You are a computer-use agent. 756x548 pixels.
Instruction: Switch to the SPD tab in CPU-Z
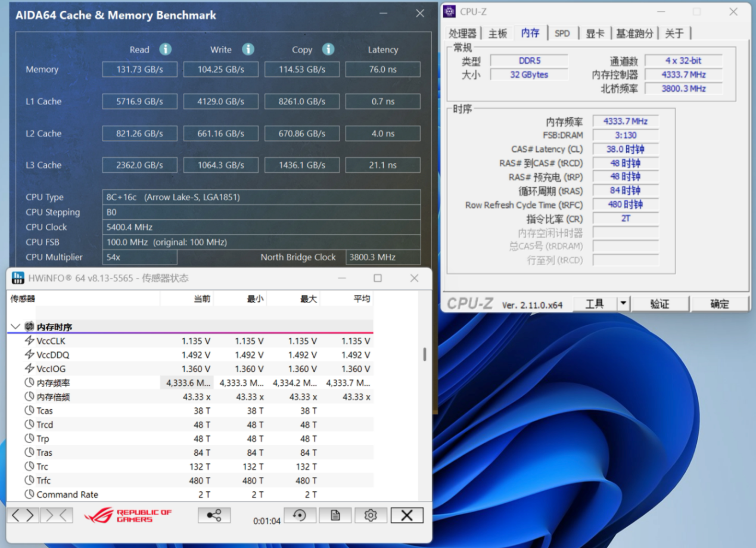[x=562, y=33]
